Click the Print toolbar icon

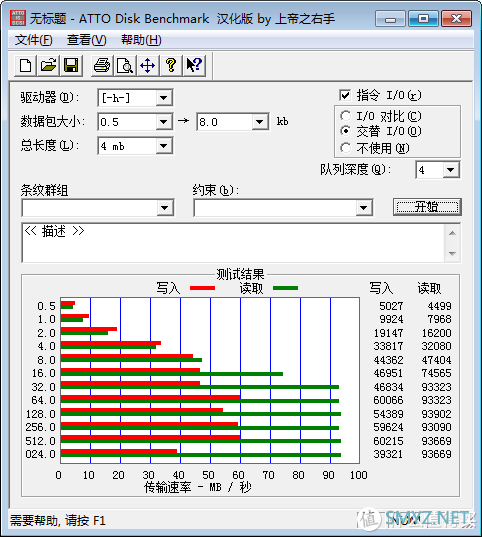pyautogui.click(x=102, y=65)
